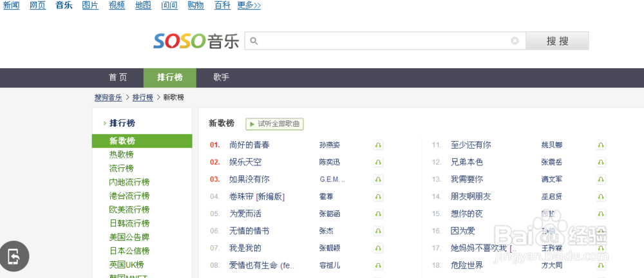Click 排行榜 breadcrumb link
The height and width of the screenshot is (278, 644).
[x=142, y=98]
